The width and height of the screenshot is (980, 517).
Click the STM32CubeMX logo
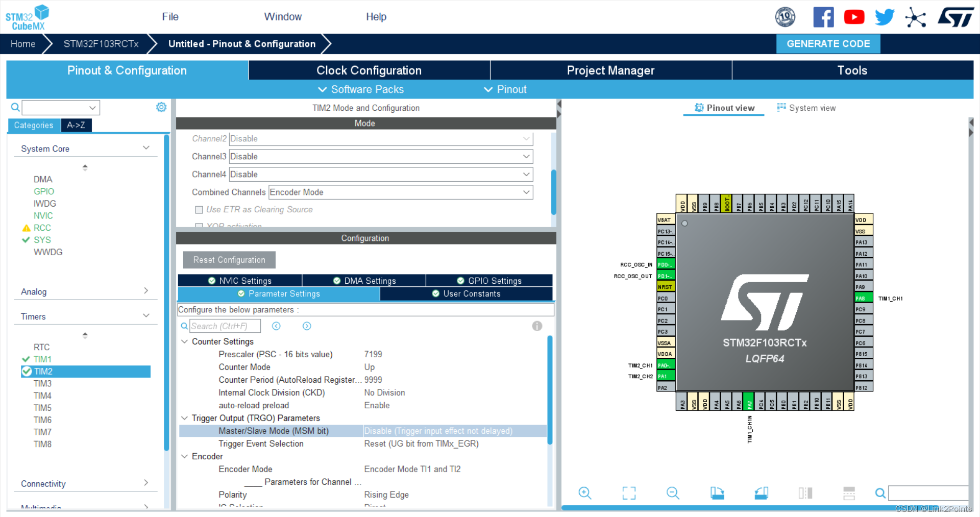tap(27, 17)
